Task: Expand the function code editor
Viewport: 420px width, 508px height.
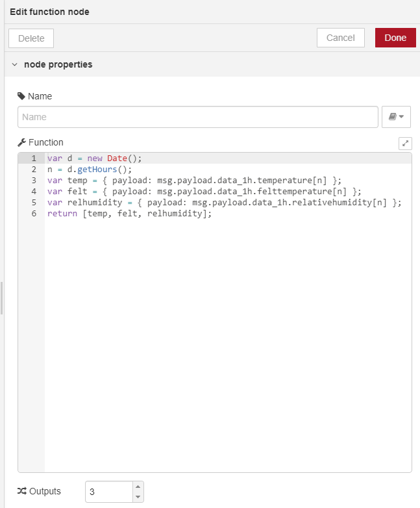Action: pyautogui.click(x=405, y=144)
